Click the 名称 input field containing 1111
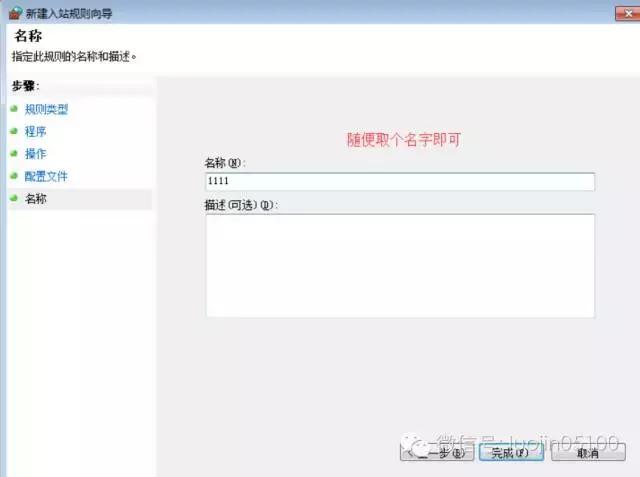The height and width of the screenshot is (477, 640). pos(400,181)
